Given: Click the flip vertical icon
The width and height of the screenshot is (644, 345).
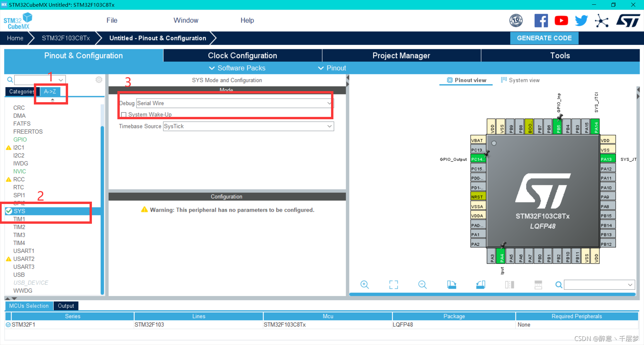Looking at the screenshot, I should (x=538, y=285).
